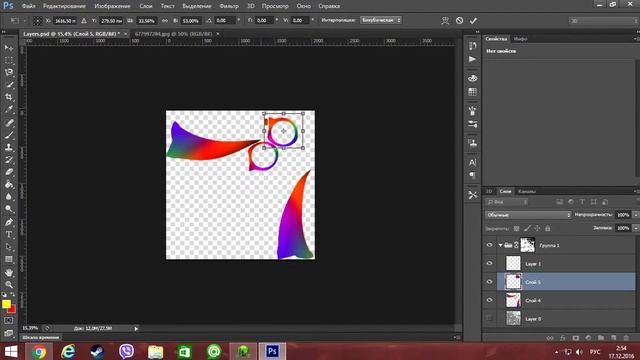
Task: Delete layer with trash icon
Action: 626,338
